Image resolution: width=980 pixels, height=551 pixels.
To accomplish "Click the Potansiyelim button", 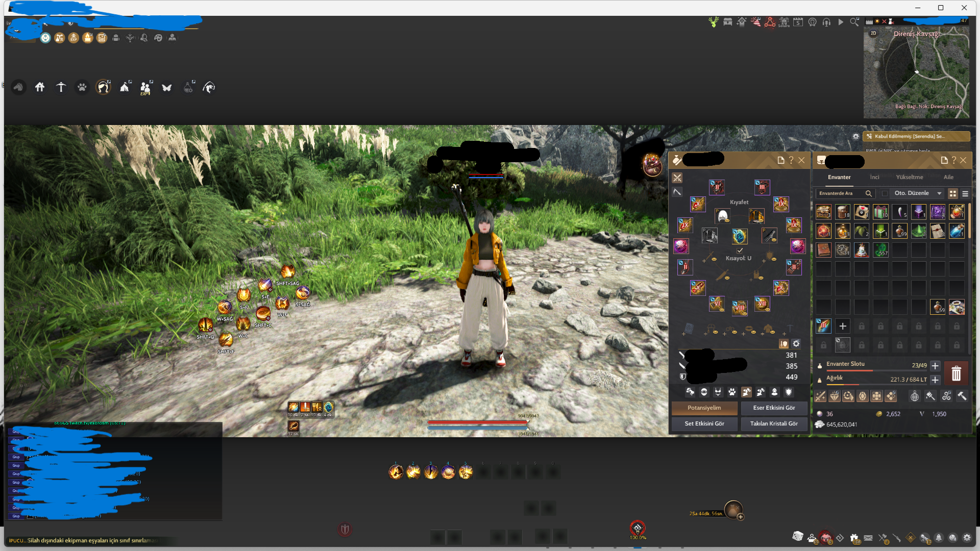I will tap(704, 408).
